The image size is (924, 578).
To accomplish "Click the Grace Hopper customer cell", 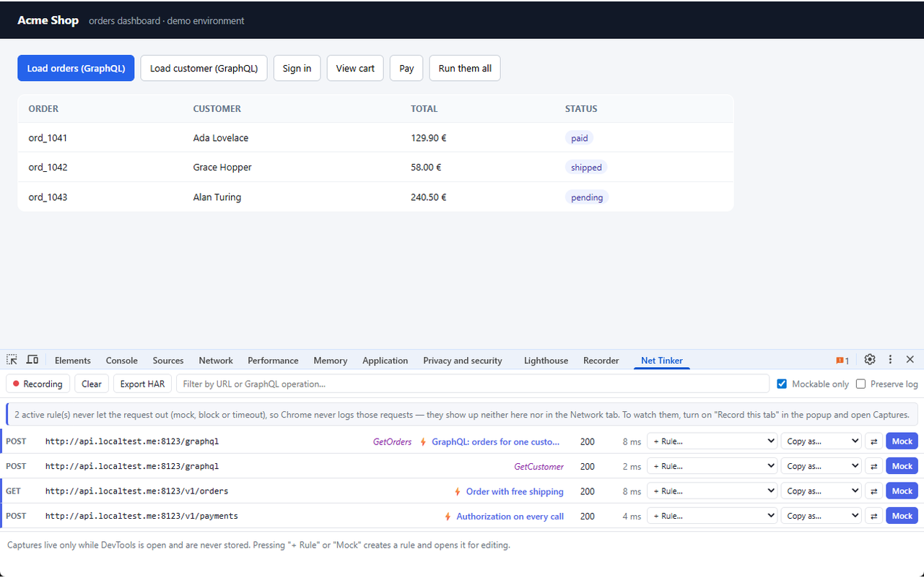I will coord(222,168).
